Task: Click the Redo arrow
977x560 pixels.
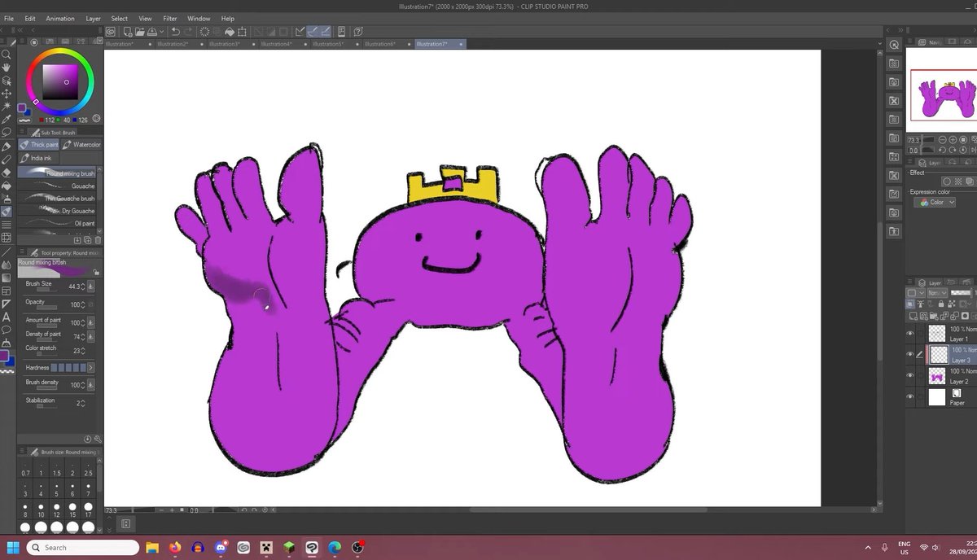Action: click(x=189, y=31)
